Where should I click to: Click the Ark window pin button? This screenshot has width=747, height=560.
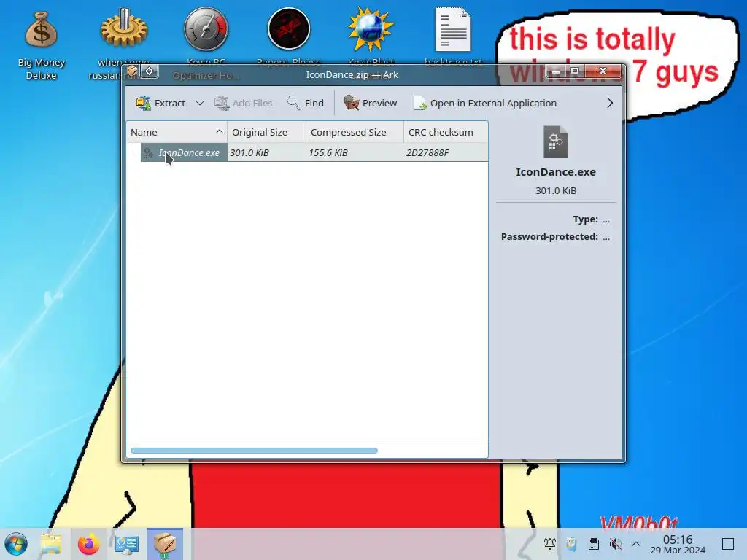(149, 71)
